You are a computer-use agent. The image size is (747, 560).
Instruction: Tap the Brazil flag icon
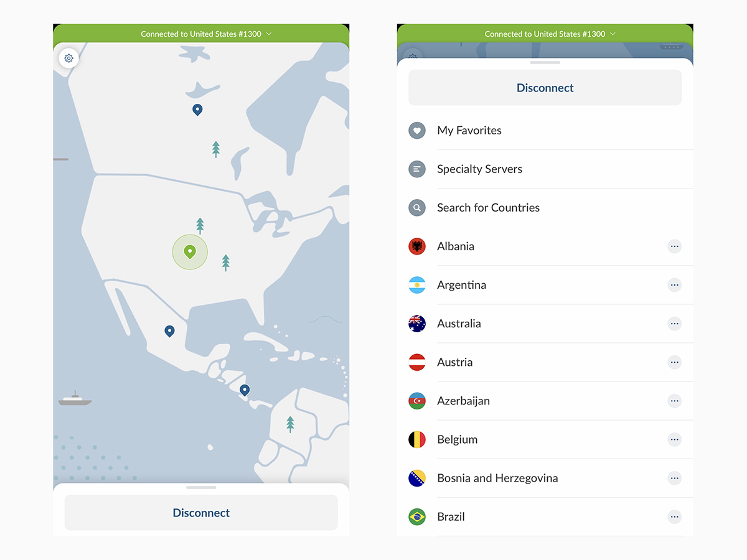[x=417, y=516]
